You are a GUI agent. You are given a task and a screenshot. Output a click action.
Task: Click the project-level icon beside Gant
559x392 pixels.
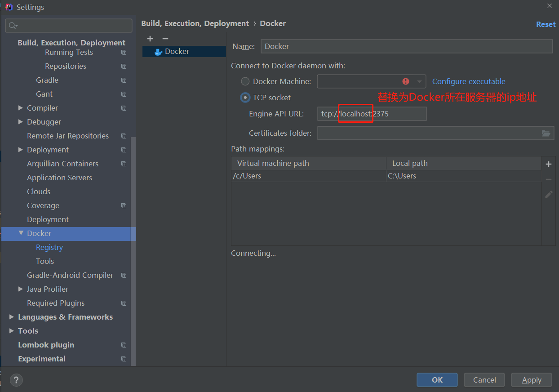click(124, 94)
